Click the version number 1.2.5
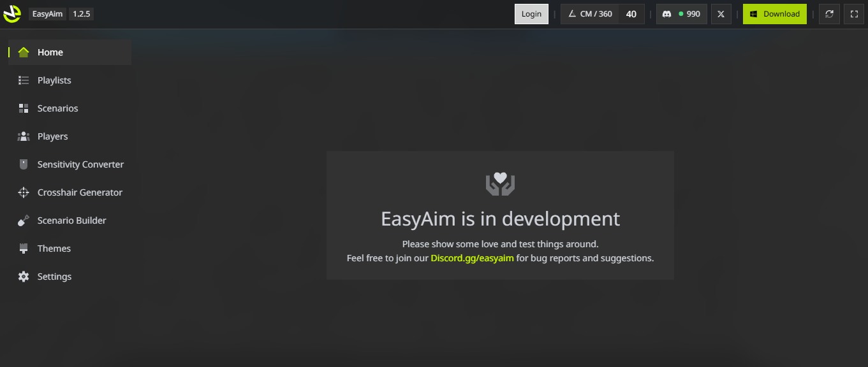868x367 pixels. 82,14
